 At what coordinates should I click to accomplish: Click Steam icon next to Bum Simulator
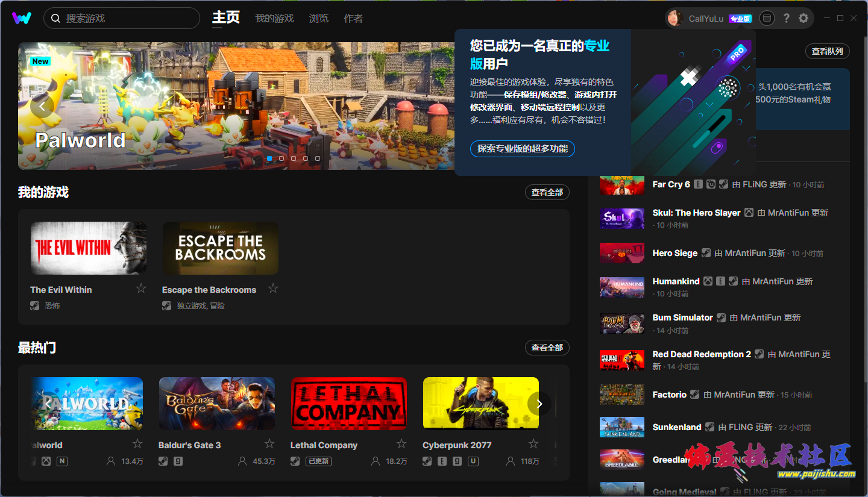click(x=721, y=317)
